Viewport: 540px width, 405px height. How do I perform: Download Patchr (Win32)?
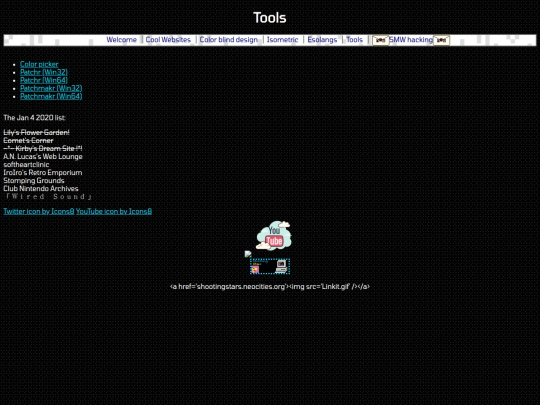44,72
